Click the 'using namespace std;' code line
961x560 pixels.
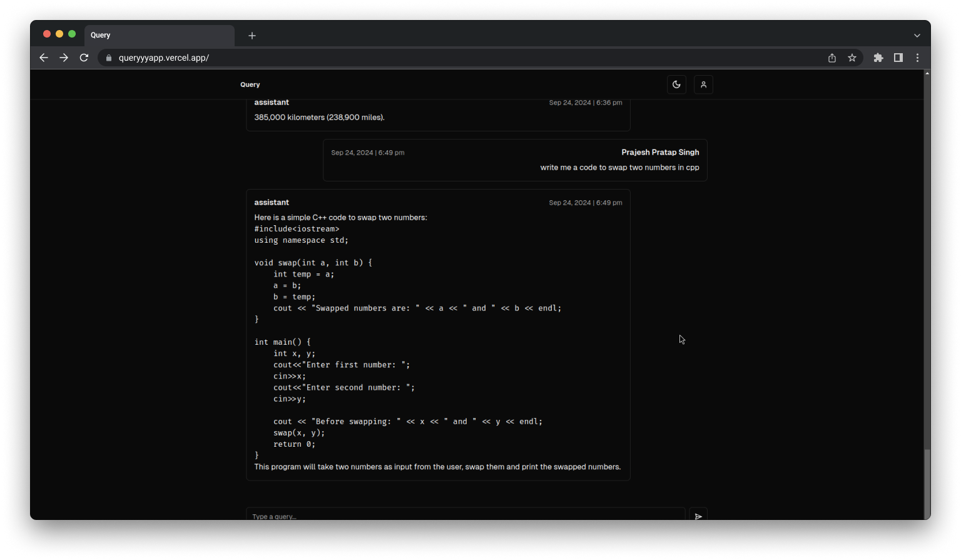[x=301, y=240]
